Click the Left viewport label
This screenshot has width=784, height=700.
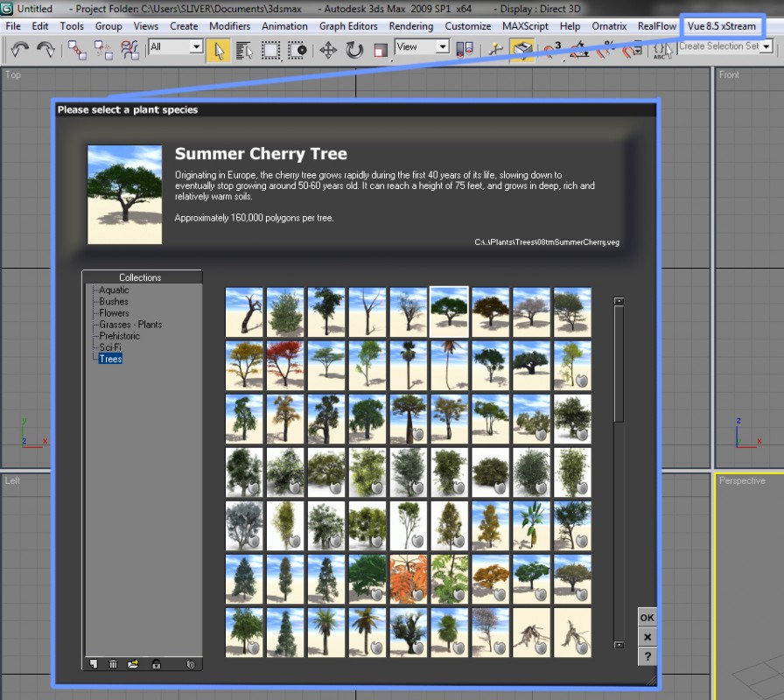12,480
